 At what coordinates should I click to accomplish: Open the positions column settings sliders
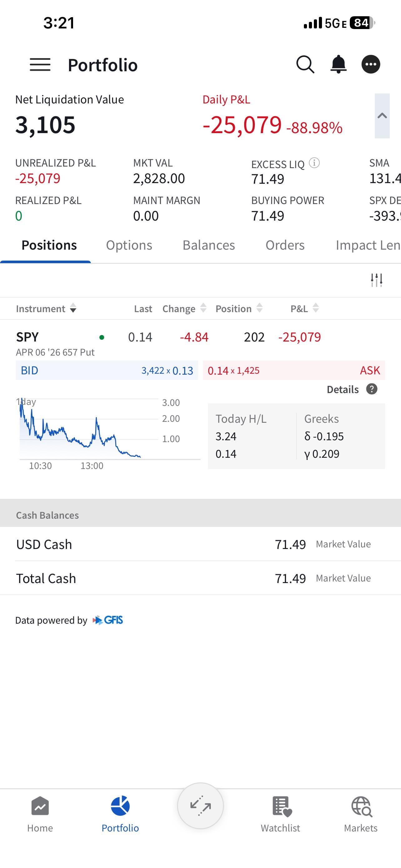click(x=376, y=280)
